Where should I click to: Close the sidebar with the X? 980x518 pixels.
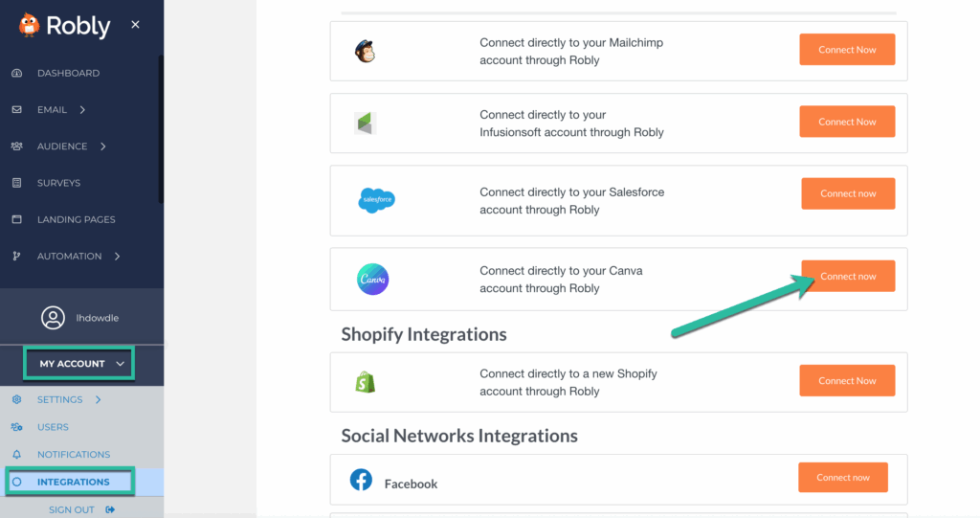[x=136, y=24]
